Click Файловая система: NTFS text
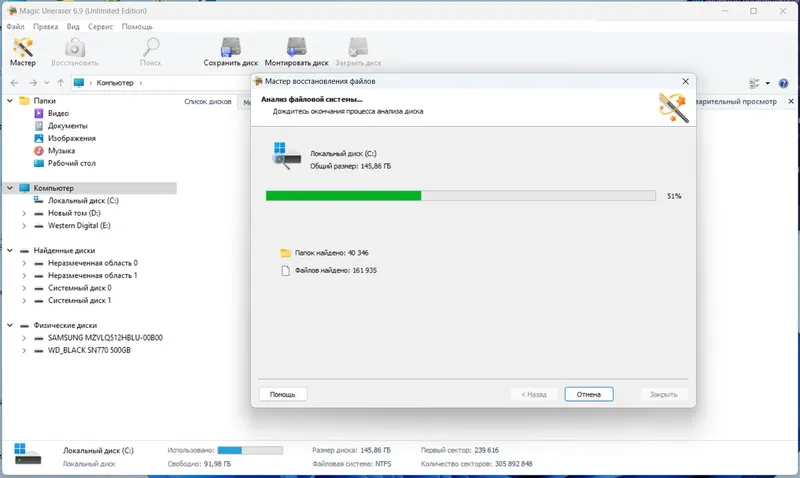800x478 pixels. pos(352,464)
